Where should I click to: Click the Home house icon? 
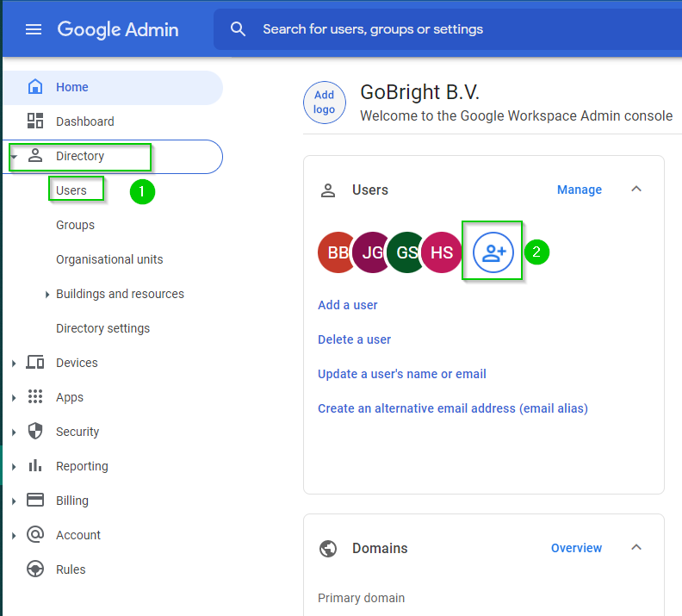point(35,86)
